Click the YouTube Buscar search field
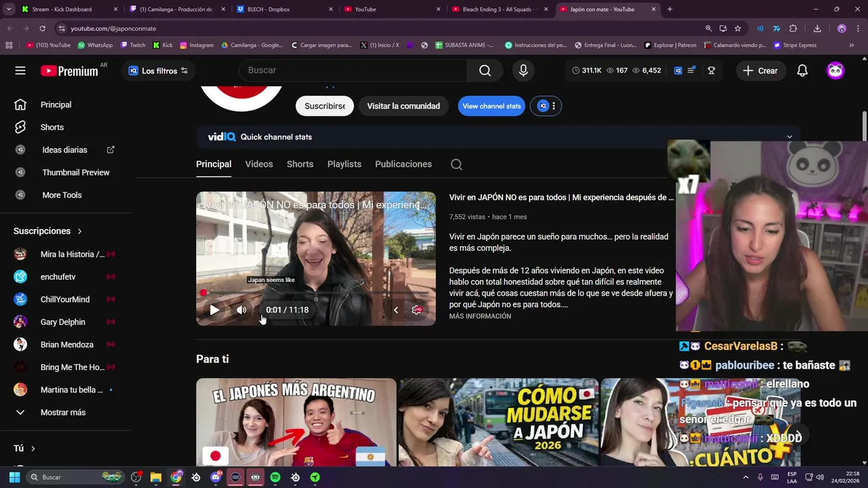Image resolution: width=868 pixels, height=488 pixels. tap(353, 70)
